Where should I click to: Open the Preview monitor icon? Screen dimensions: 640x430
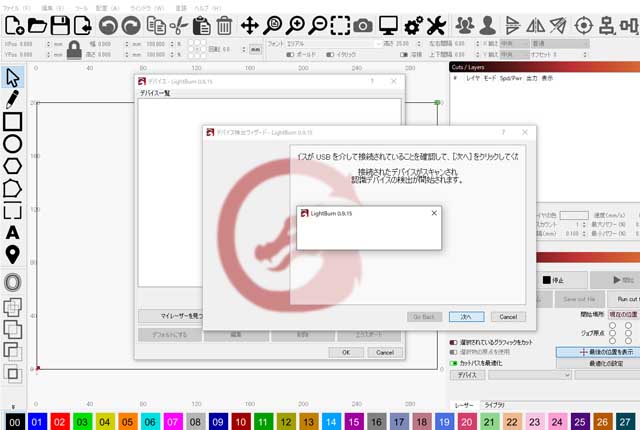tap(388, 26)
